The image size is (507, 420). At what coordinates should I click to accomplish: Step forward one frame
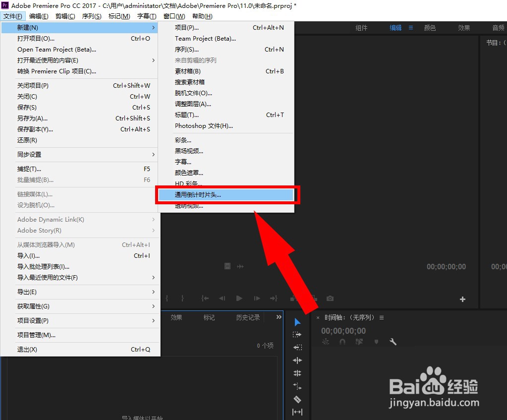257,299
